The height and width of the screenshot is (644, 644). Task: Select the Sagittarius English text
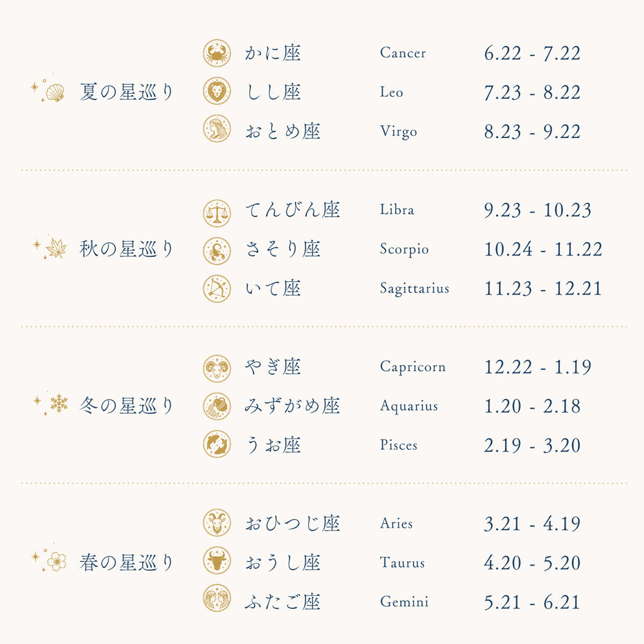click(x=414, y=289)
